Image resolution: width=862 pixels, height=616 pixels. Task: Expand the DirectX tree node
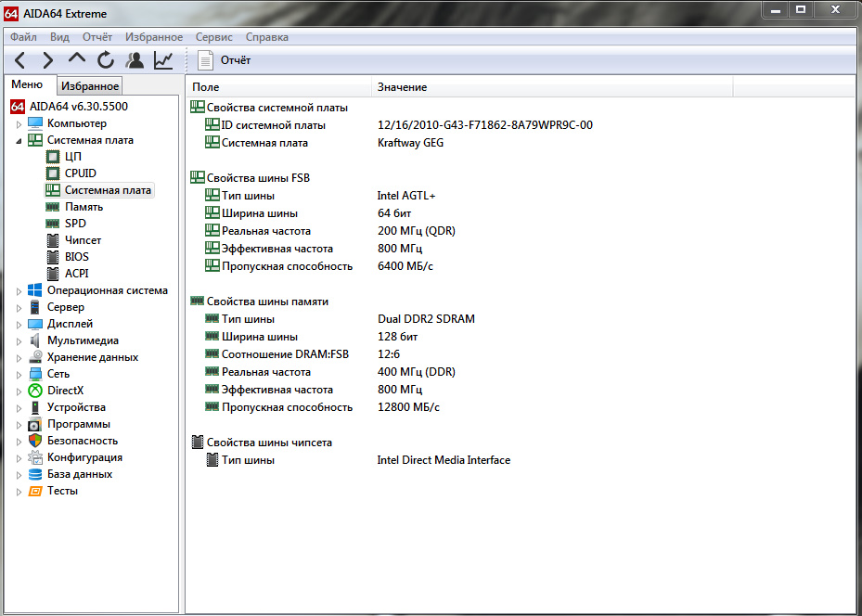[19, 391]
